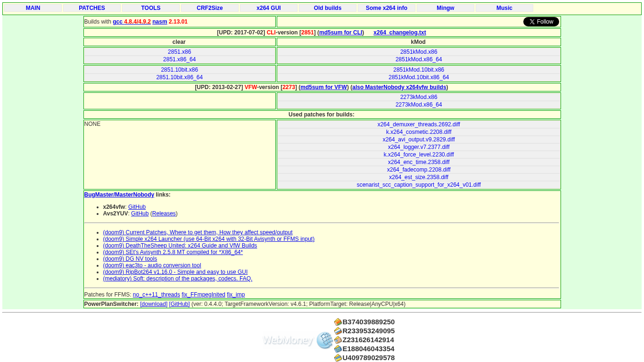
Task: Click the EU flag wallet icon
Action: click(x=338, y=349)
